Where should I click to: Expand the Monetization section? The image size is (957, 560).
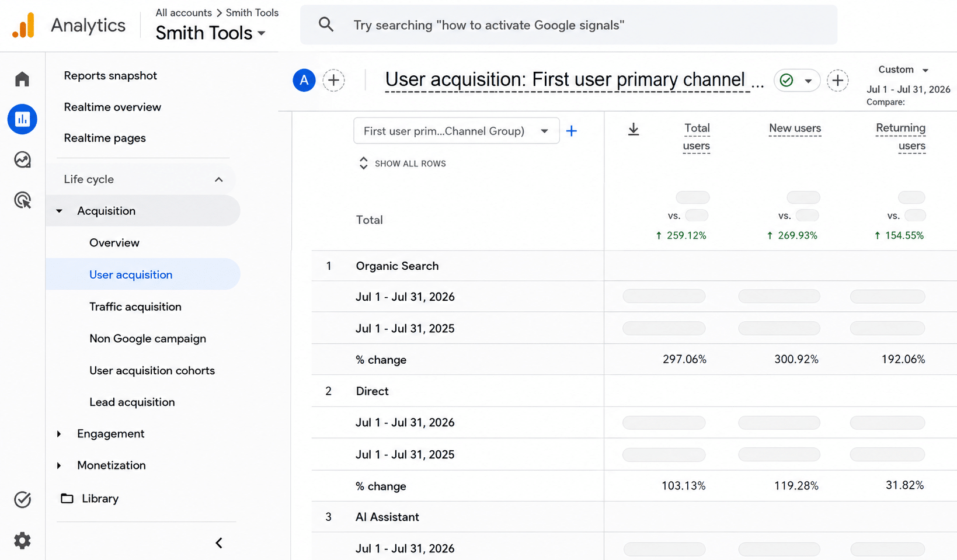click(x=59, y=465)
